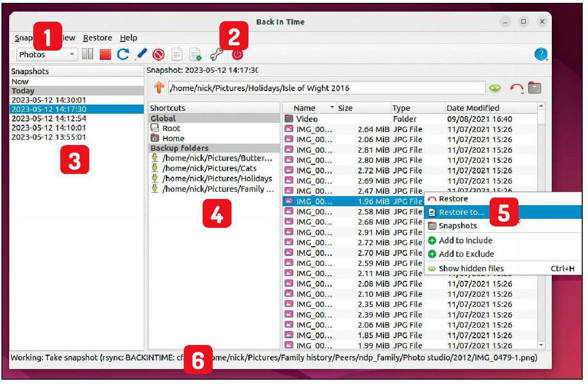588x384 pixels.
Task: Select the 2.64 MiB JPG file
Action: [x=410, y=129]
